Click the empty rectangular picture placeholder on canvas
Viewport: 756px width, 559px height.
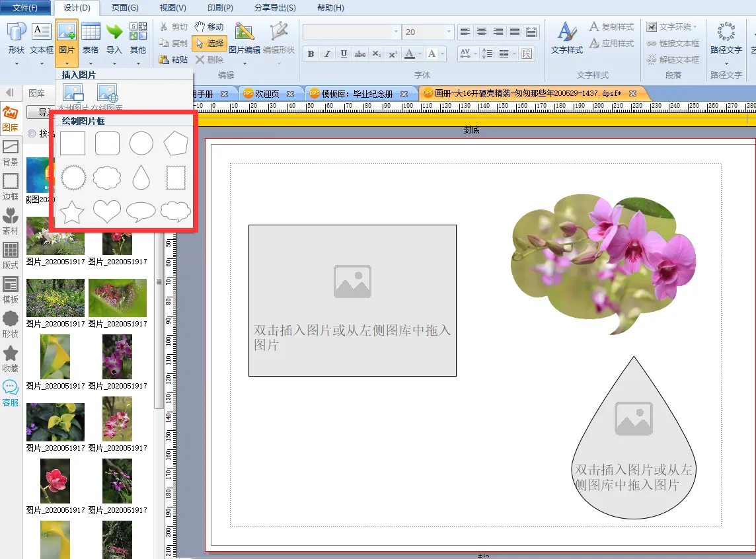[352, 301]
